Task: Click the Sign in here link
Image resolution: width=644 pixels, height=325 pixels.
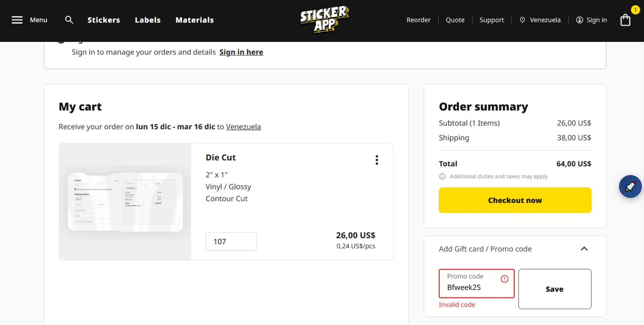Action: point(241,52)
